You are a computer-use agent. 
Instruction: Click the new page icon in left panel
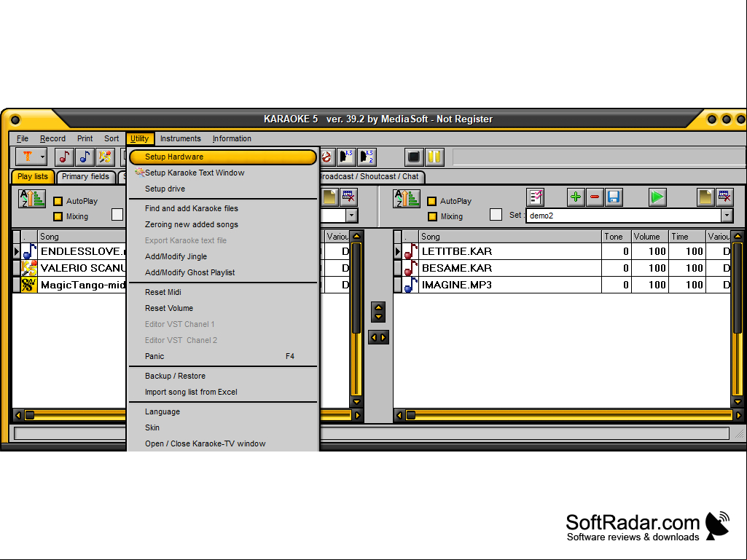[x=329, y=197]
